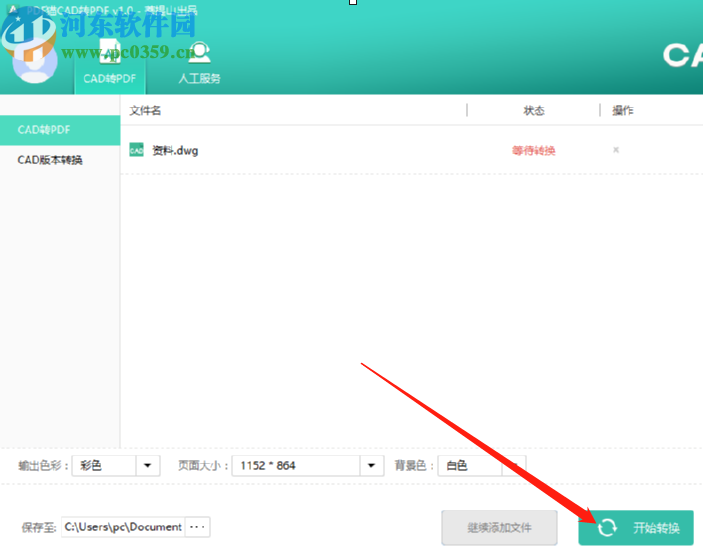Click the refresh arrows icon on 开始转换
Viewport: 703px width, 558px height.
coord(608,528)
